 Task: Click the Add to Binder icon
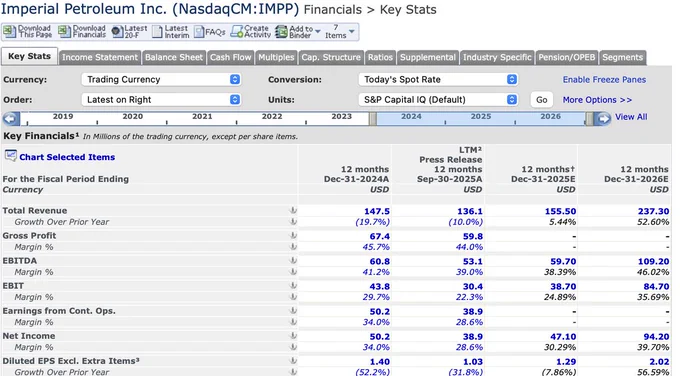pyautogui.click(x=281, y=32)
